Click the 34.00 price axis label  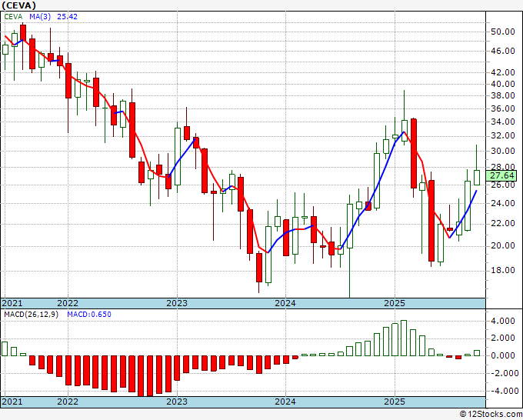[503, 122]
